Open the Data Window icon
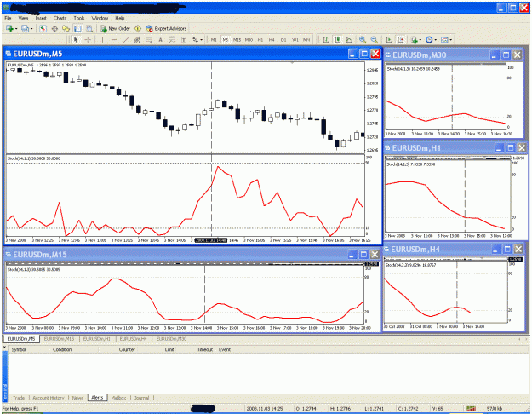532x414 pixels. click(54, 28)
